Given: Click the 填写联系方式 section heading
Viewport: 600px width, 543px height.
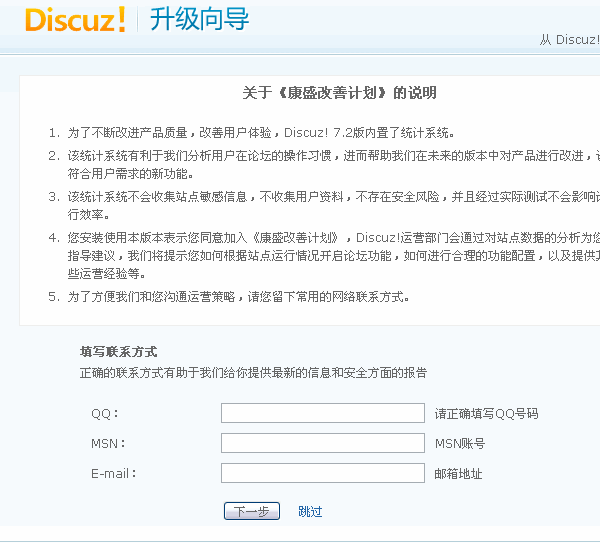Looking at the screenshot, I should click(119, 352).
